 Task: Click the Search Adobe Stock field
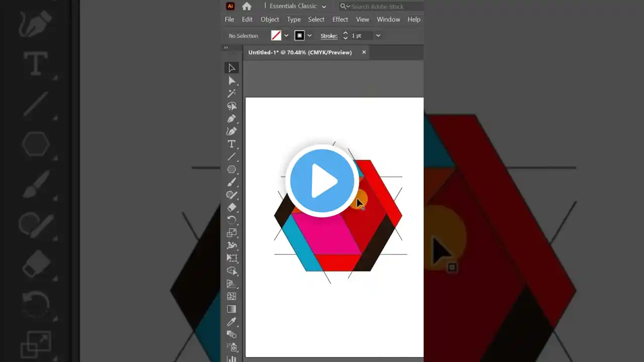382,7
